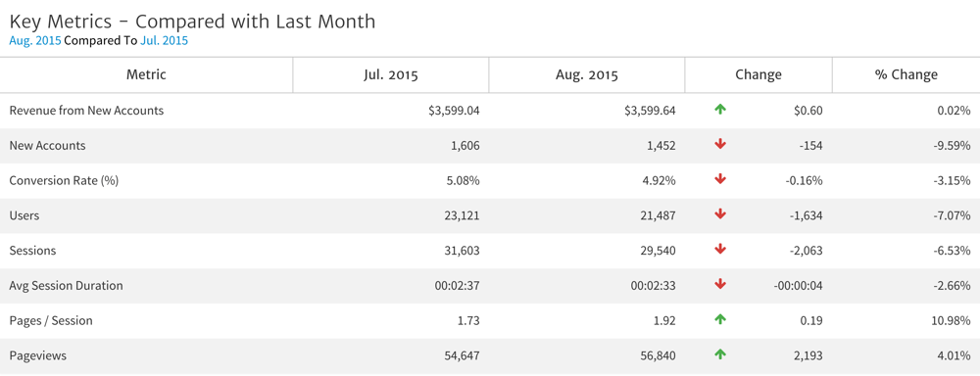Click the red down arrow in Users row
Viewport: 980px width, 376px height.
coord(720,214)
